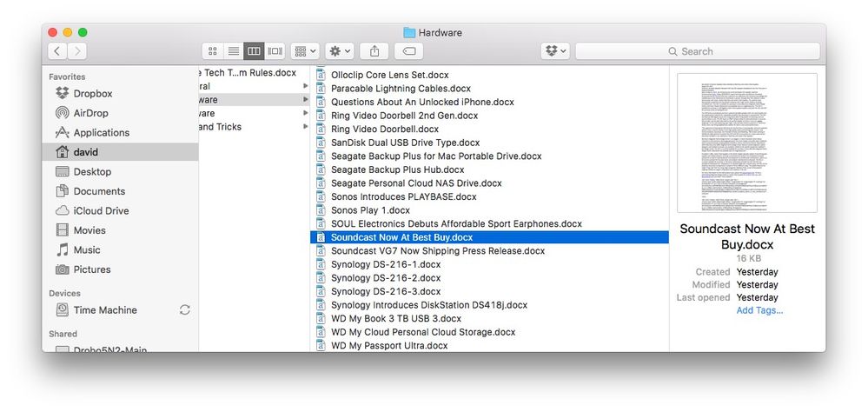Select Soundcast Now At Best Buy.docx row
The image size is (868, 412).
(x=490, y=237)
